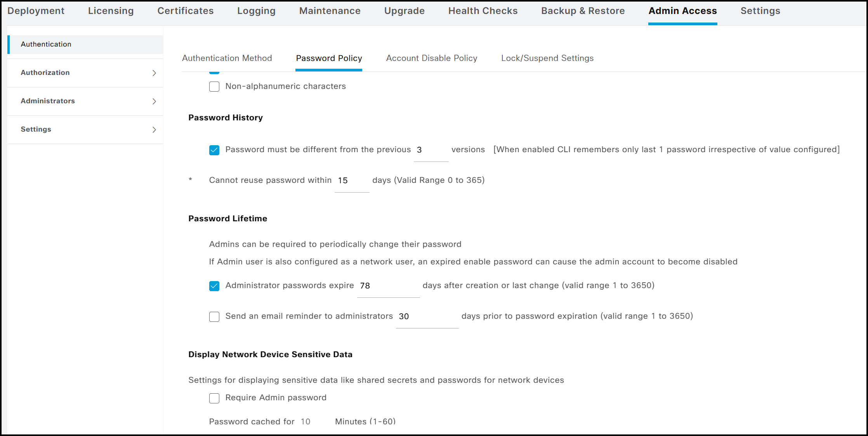
Task: Click the previous versions count field
Action: pos(431,150)
